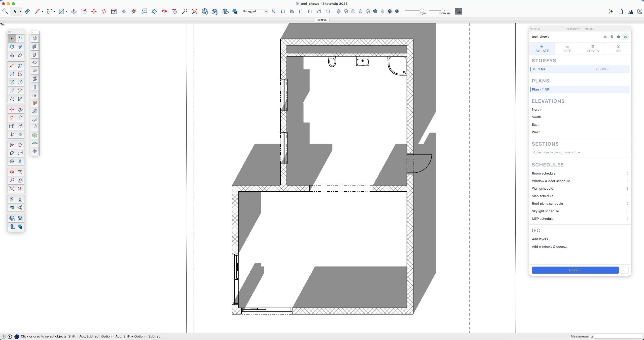
Task: Select the Lasso select tool in left palette
Action: tap(20, 38)
